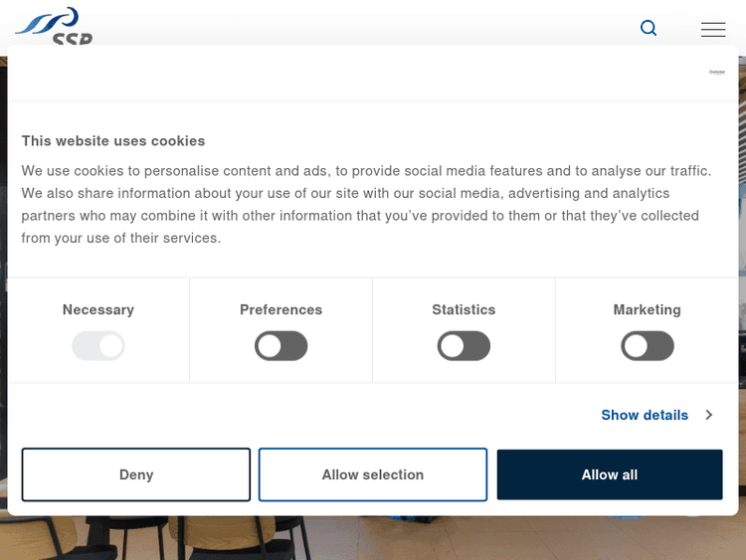Enable the Preferences cookies toggle
This screenshot has width=746, height=560.
[281, 346]
